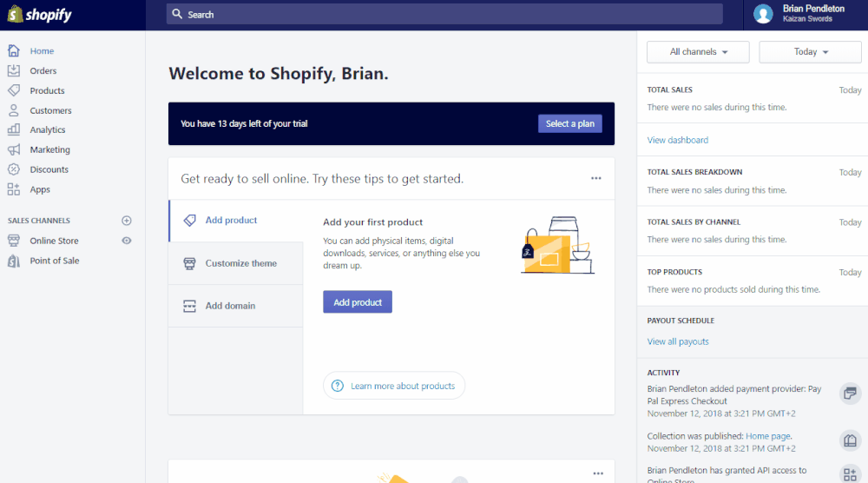This screenshot has width=868, height=483.
Task: Open Online Store sales channel
Action: pyautogui.click(x=54, y=241)
